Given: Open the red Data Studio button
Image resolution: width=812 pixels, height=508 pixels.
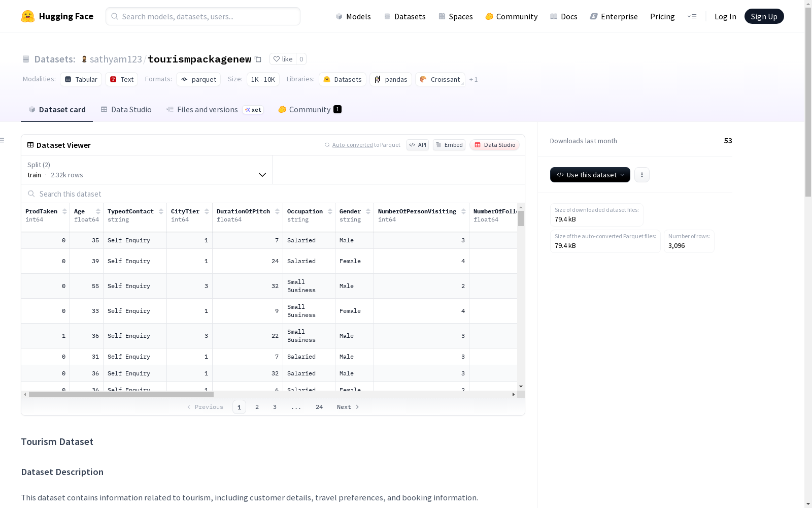Looking at the screenshot, I should click(x=495, y=145).
